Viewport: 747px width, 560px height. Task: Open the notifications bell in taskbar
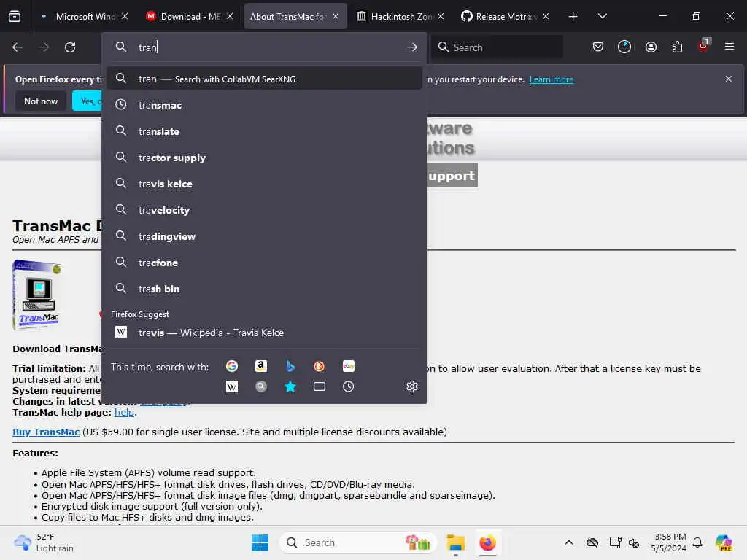click(x=697, y=542)
